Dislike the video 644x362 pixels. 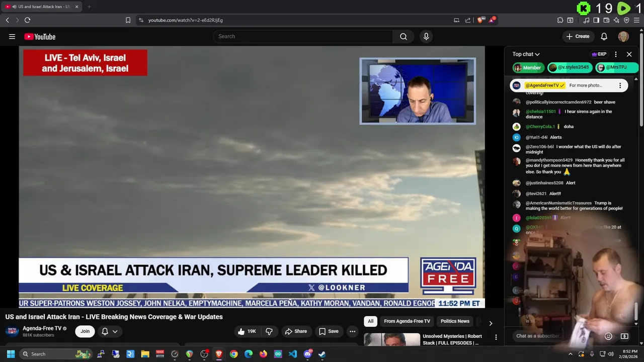(x=269, y=331)
